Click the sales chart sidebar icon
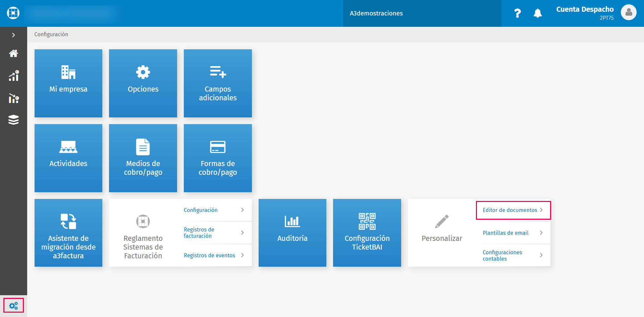Screen dimensions: 644x317 [x=13, y=76]
